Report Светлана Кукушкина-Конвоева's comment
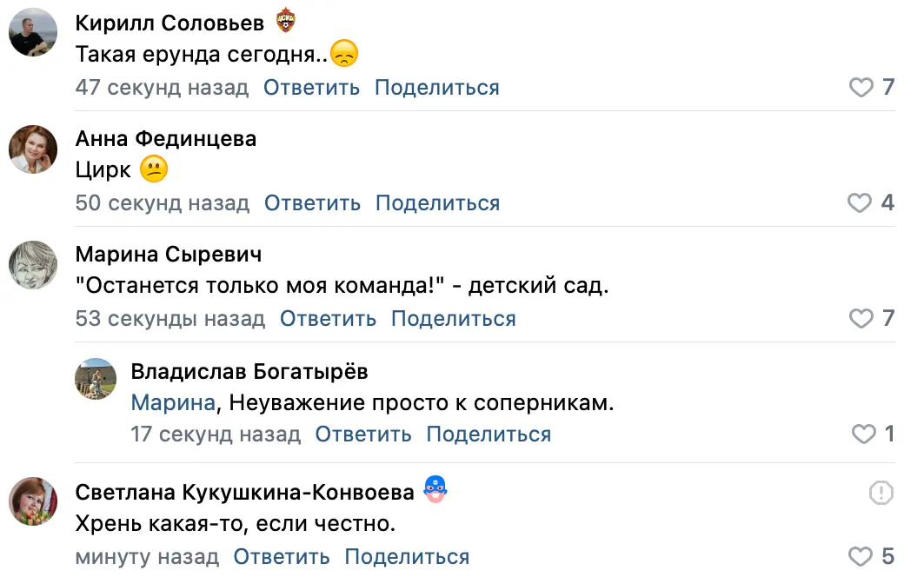Viewport: 924px width, 577px height. [881, 494]
